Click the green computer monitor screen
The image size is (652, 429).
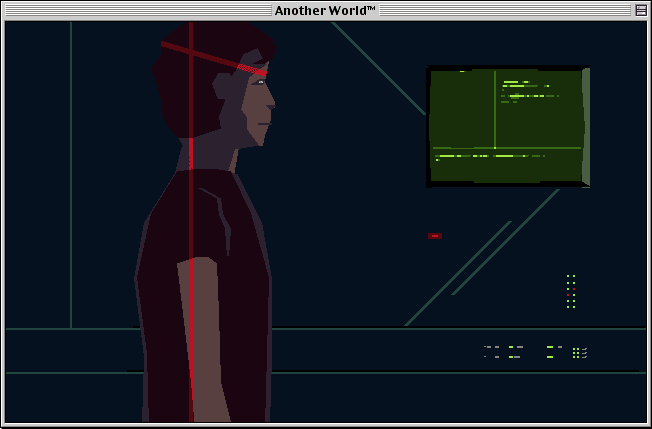click(x=508, y=126)
